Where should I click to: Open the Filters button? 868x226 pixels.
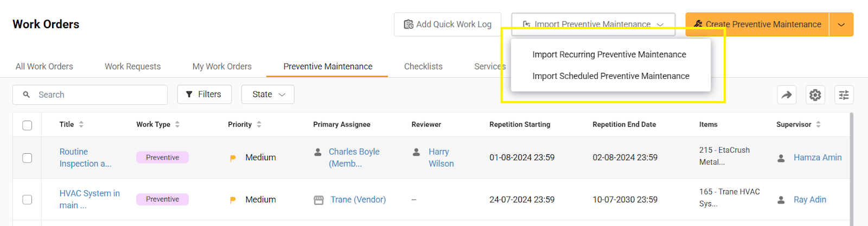(x=204, y=95)
